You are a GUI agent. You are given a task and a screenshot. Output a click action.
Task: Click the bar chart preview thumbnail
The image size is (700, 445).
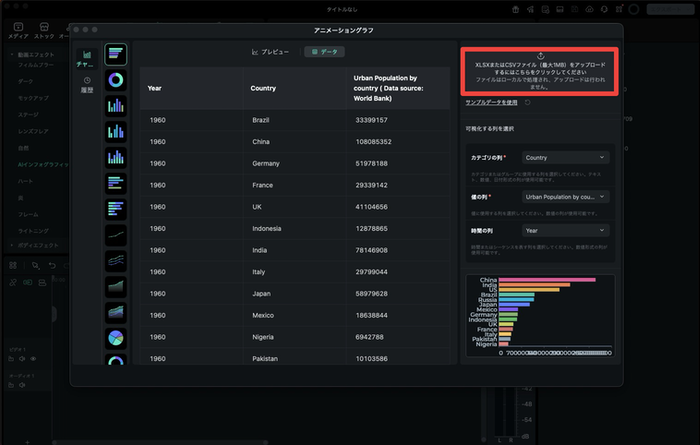[x=540, y=315]
